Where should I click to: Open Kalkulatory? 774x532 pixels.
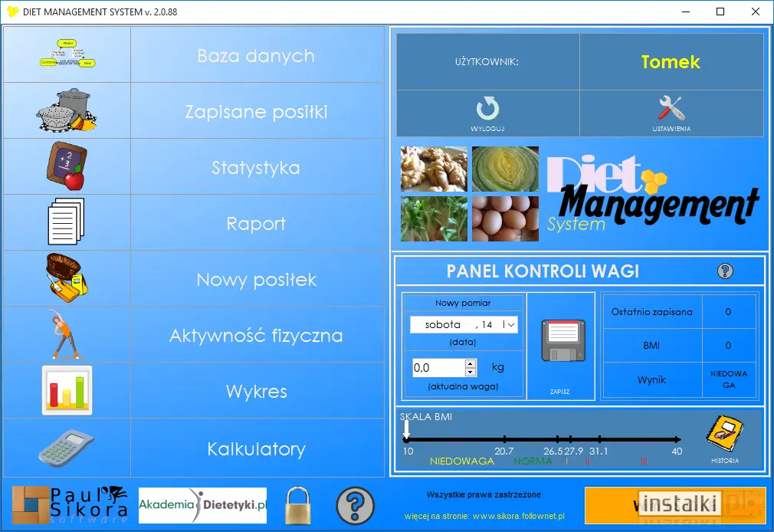point(256,448)
